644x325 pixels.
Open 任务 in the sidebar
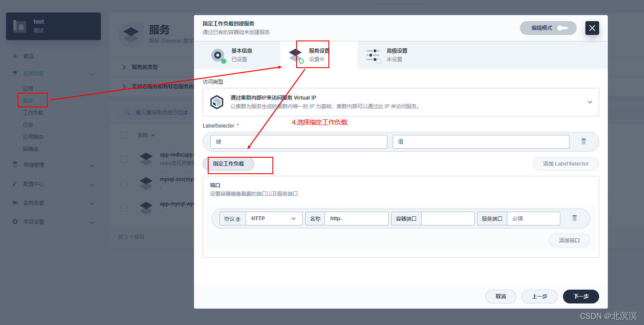28,125
